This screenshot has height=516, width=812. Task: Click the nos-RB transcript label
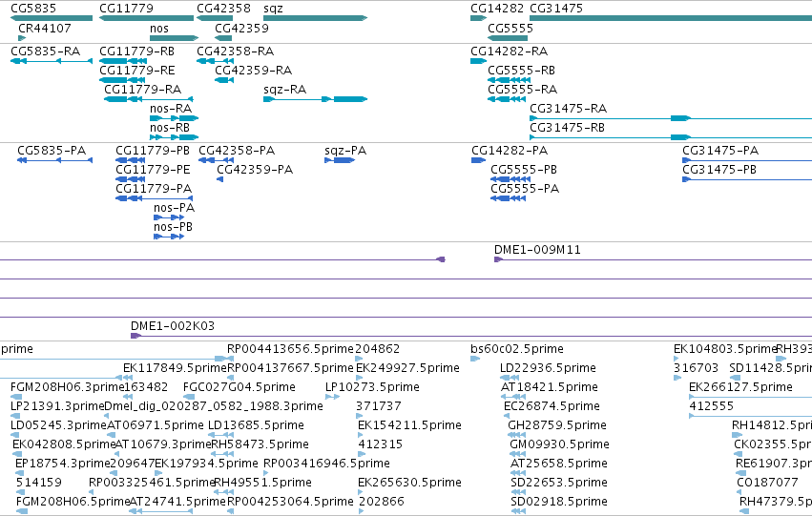[170, 128]
